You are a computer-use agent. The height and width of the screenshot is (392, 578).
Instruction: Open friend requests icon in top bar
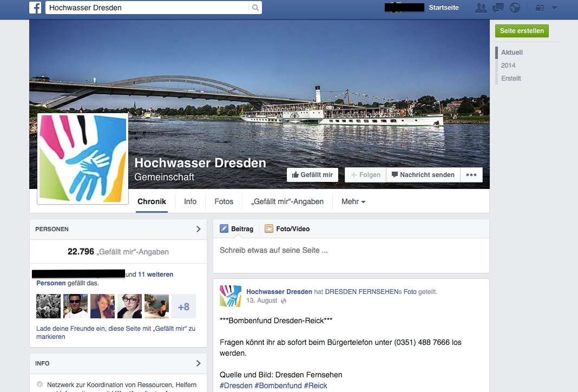coord(481,8)
